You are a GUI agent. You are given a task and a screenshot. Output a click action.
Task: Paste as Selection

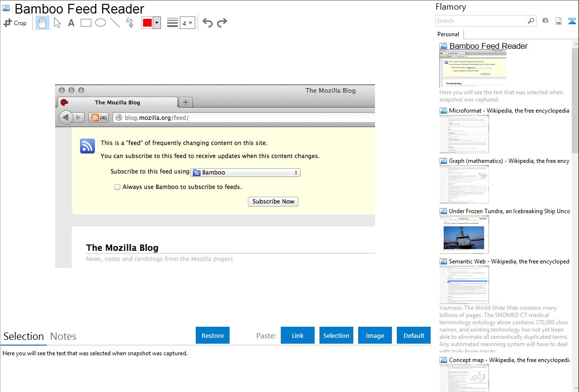pyautogui.click(x=336, y=335)
